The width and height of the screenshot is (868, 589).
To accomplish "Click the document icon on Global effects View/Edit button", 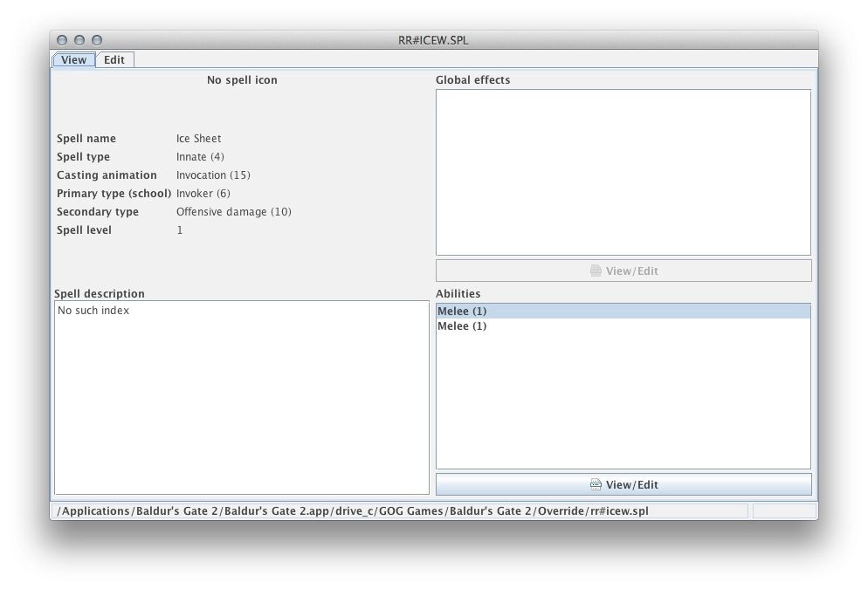I will click(x=596, y=271).
